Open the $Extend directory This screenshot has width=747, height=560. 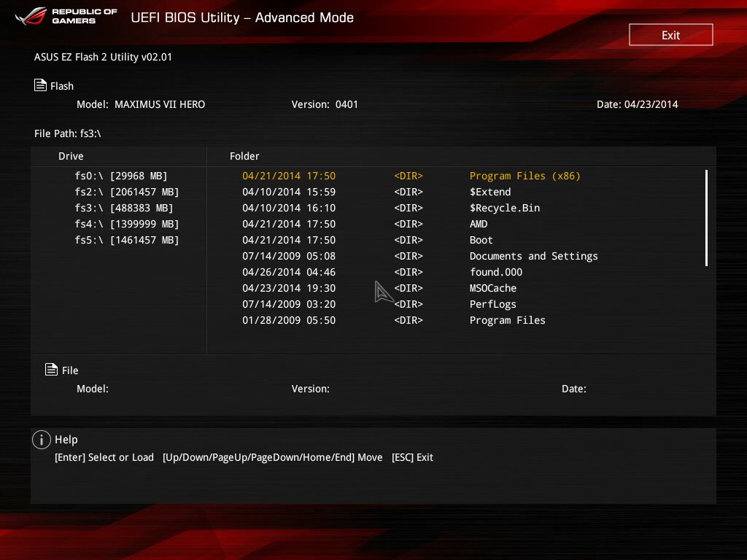pos(490,192)
